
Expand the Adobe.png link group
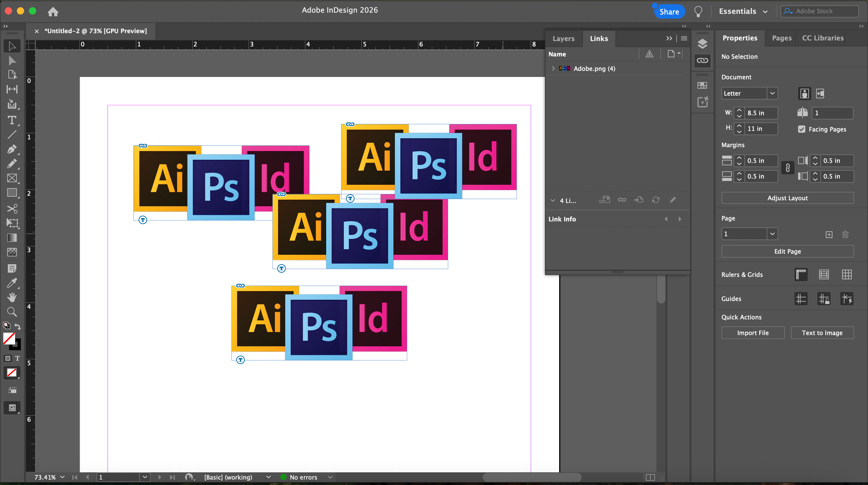(x=553, y=68)
